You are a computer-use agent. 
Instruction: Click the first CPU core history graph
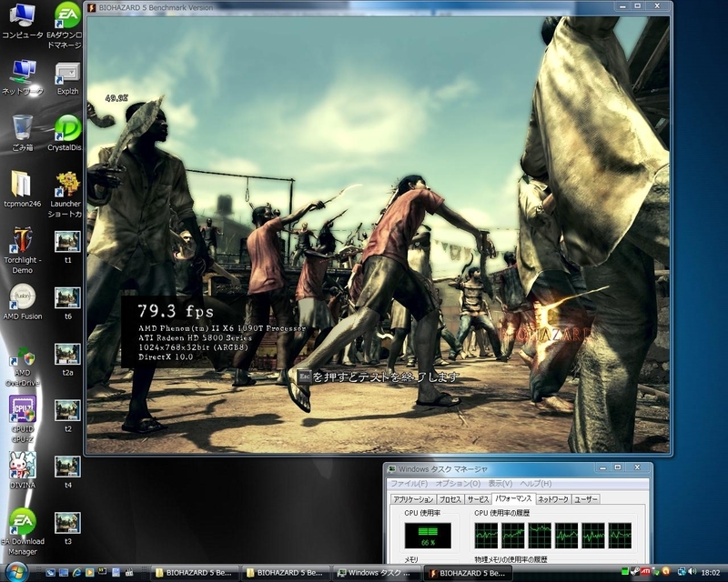click(x=486, y=535)
